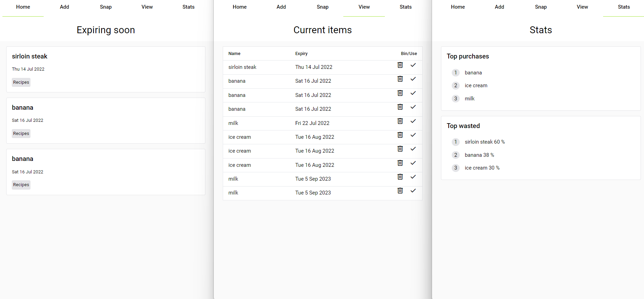Switch to Snap tab in Stats panel

(541, 7)
